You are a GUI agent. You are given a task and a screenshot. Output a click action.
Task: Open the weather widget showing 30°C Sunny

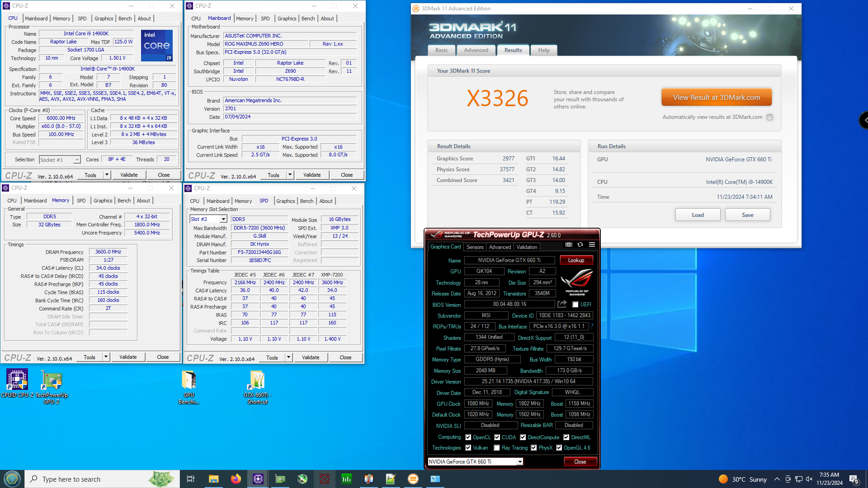click(x=743, y=479)
